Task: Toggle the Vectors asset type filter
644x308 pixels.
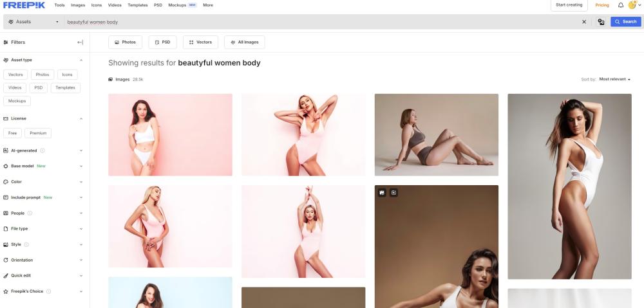Action: point(15,75)
